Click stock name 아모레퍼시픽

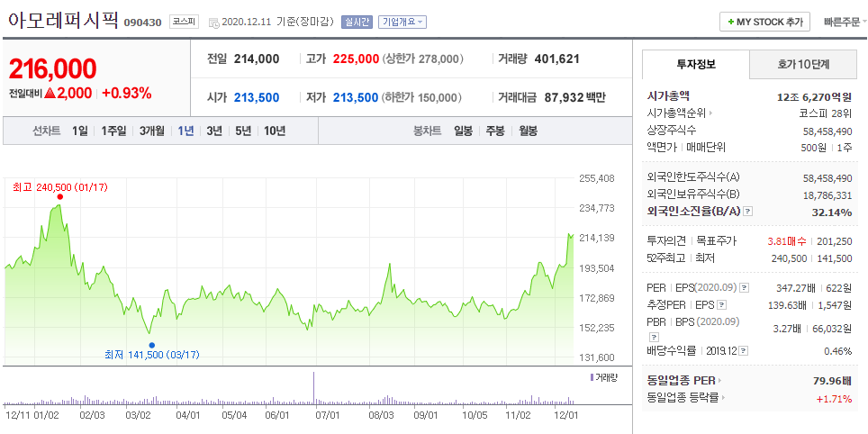(62, 20)
